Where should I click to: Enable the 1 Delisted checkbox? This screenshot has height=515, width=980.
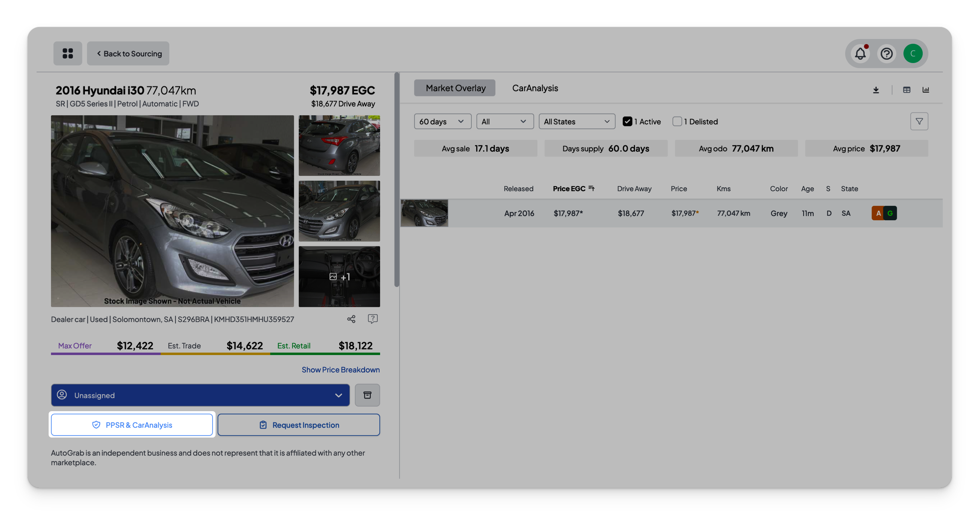point(677,121)
